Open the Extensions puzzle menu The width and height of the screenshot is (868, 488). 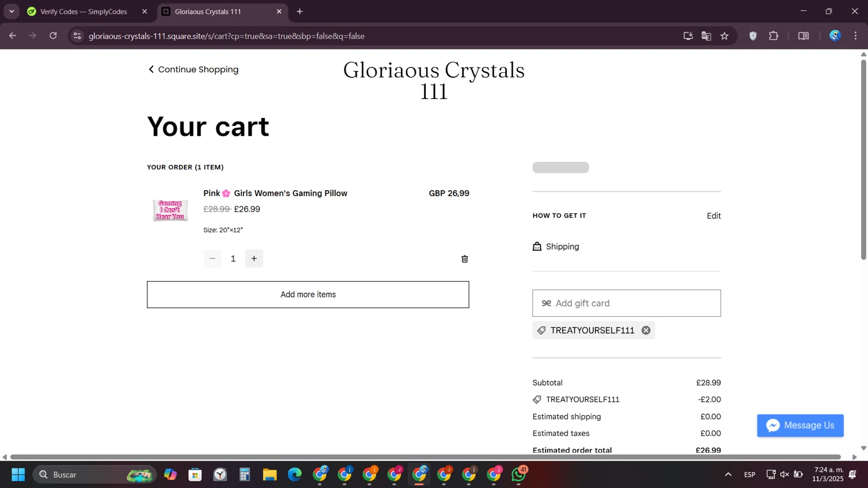tap(774, 36)
